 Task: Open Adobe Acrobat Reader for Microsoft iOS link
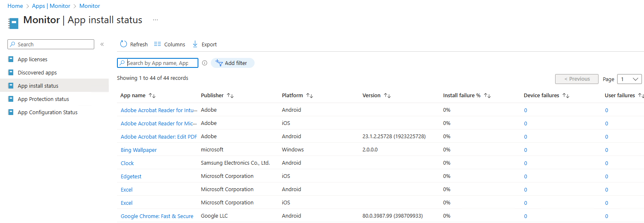tap(159, 123)
